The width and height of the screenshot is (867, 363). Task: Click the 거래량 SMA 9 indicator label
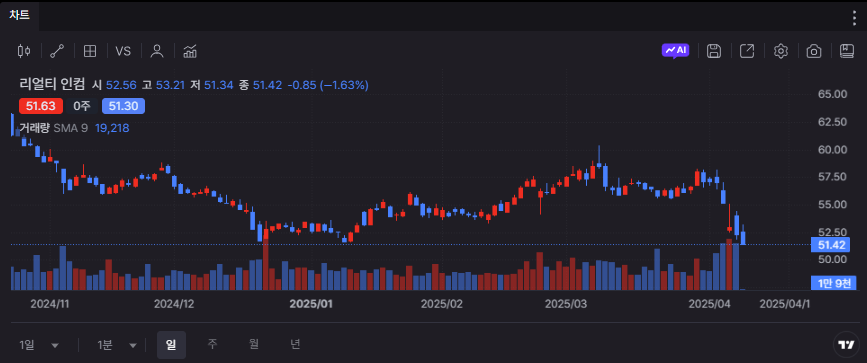[x=54, y=128]
